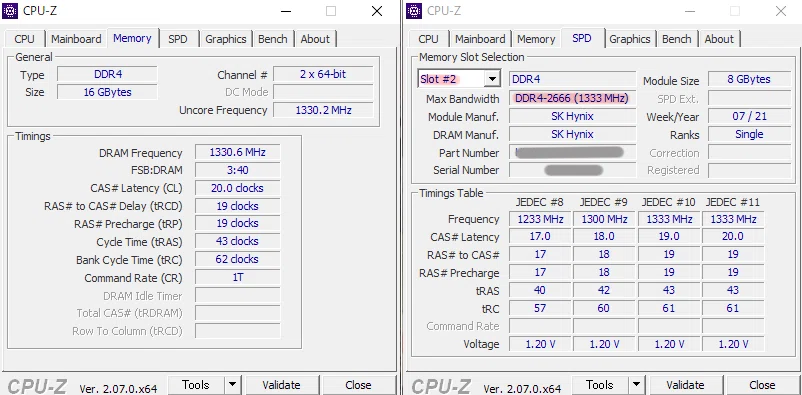Click Module Size 8 GBytes value
802x395 pixels.
click(x=749, y=79)
